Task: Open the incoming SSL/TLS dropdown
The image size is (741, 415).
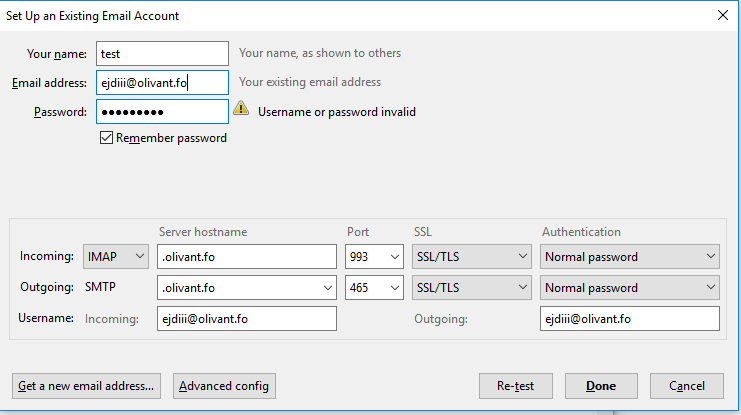Action: 472,257
